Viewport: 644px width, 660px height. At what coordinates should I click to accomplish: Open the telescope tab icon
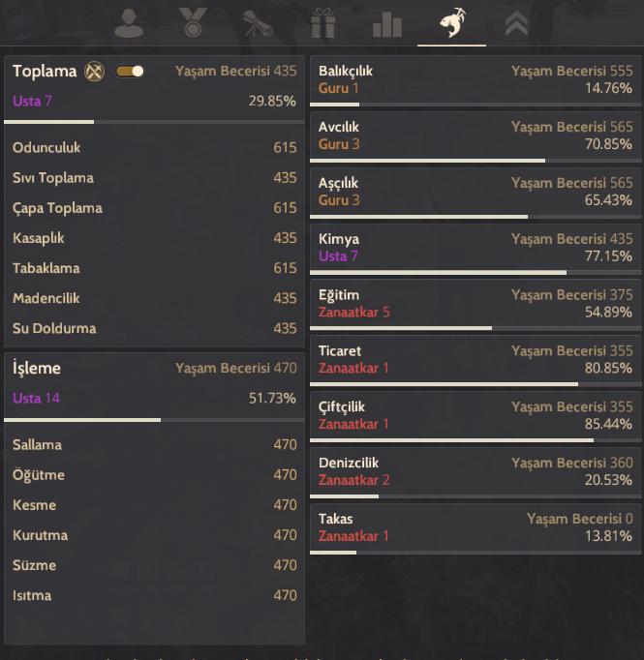(x=258, y=22)
